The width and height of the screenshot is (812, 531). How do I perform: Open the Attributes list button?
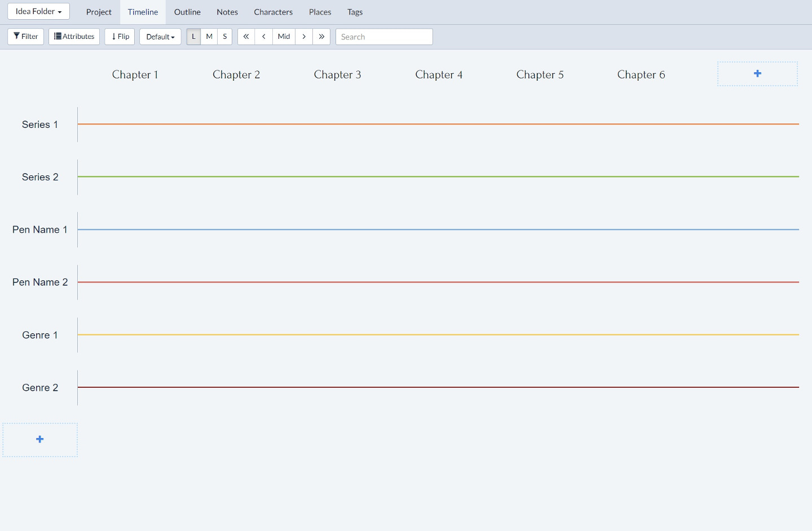(74, 37)
